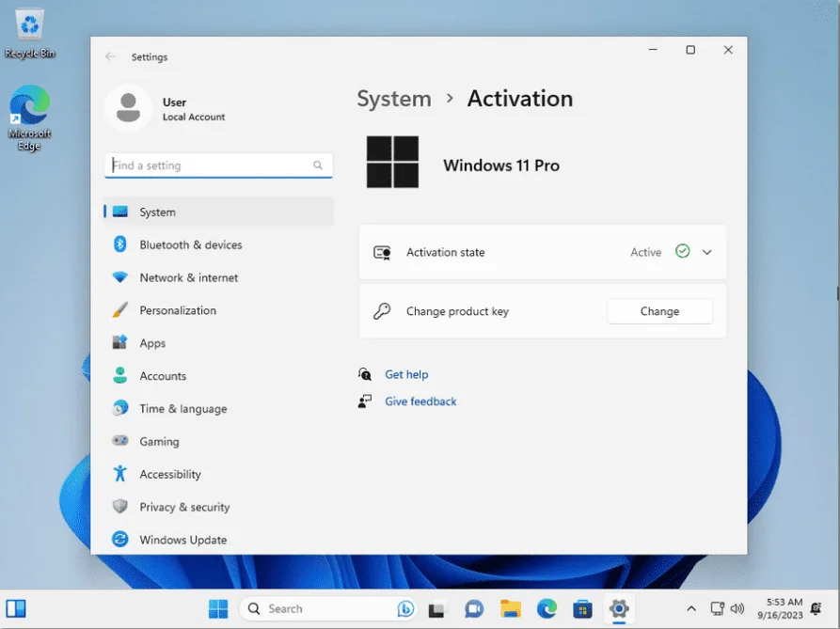
Task: Open Microsoft Edge from taskbar
Action: (547, 608)
